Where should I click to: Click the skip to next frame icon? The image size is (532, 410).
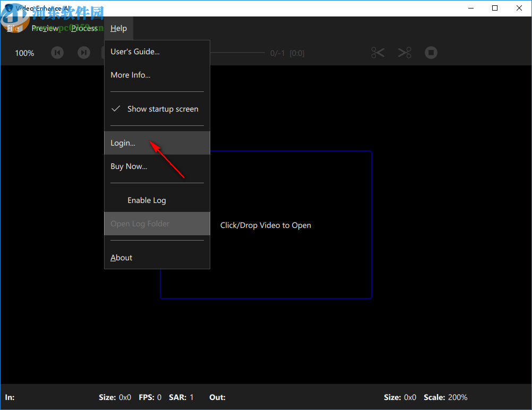[x=83, y=53]
